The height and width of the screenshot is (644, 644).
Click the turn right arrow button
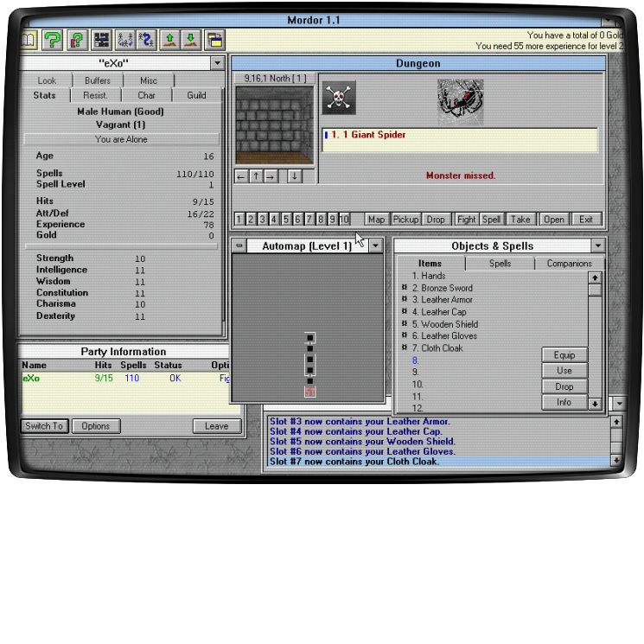271,176
